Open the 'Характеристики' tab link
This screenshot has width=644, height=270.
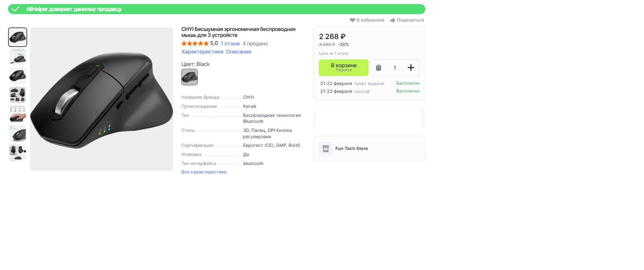[202, 52]
